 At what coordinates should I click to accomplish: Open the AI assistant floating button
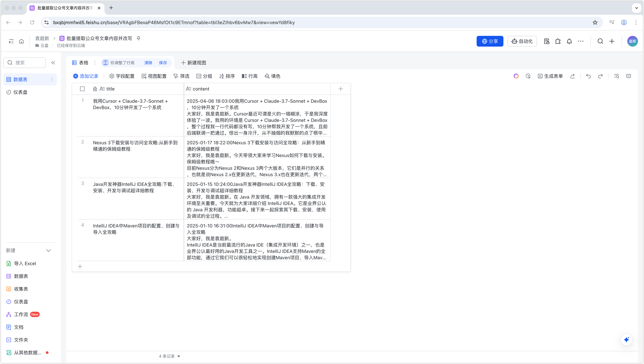tap(626, 340)
